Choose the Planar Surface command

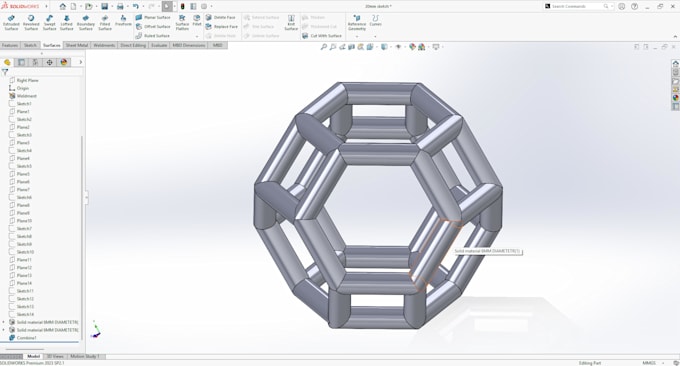(x=153, y=17)
